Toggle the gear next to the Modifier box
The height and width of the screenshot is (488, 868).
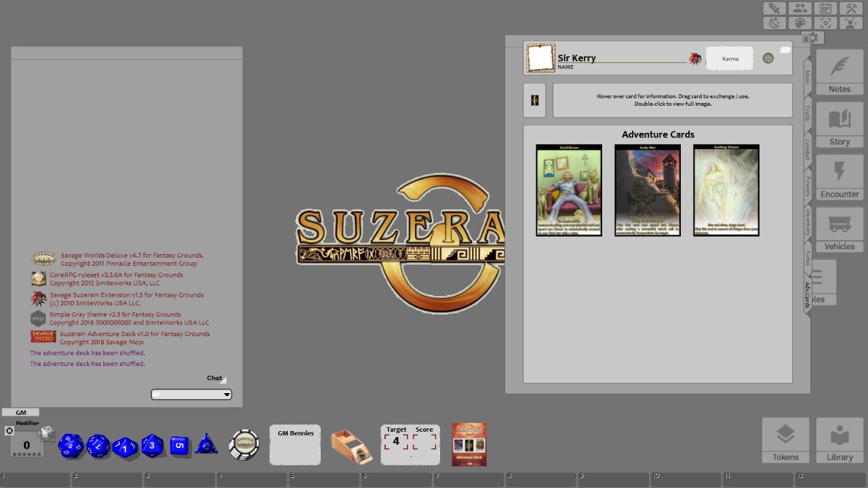(9, 430)
